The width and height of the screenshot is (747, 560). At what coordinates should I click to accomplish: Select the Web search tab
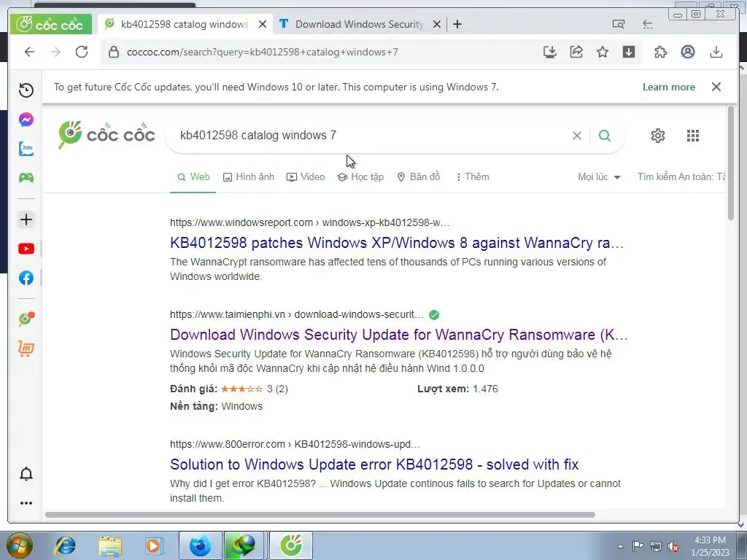[x=193, y=177]
